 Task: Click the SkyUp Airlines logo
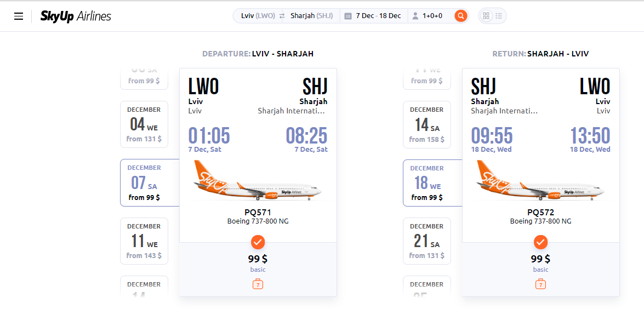click(76, 16)
